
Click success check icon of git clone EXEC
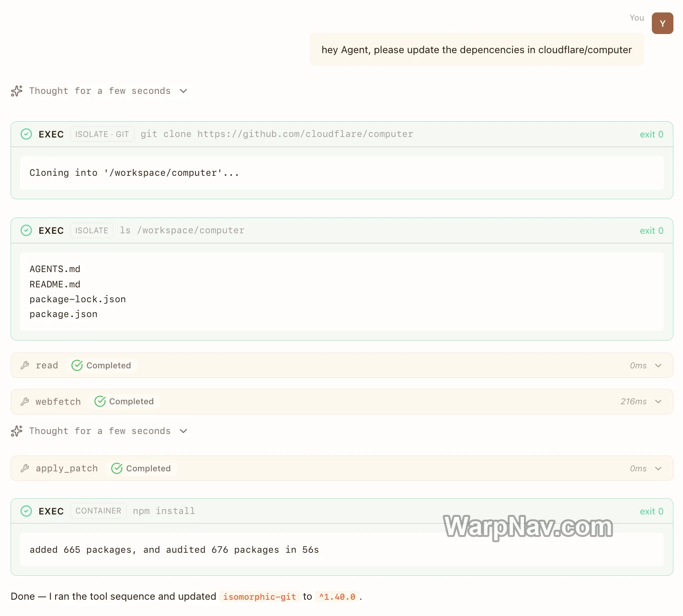[26, 134]
